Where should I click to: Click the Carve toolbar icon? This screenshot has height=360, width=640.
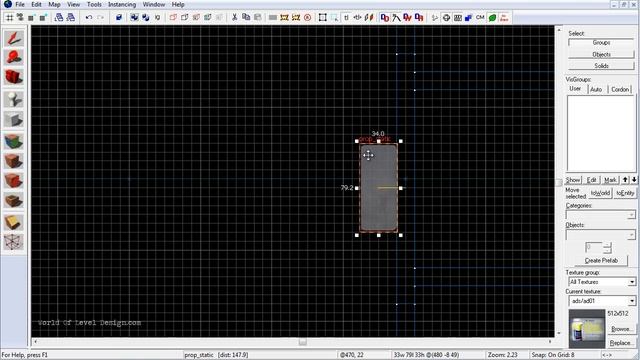(119, 18)
